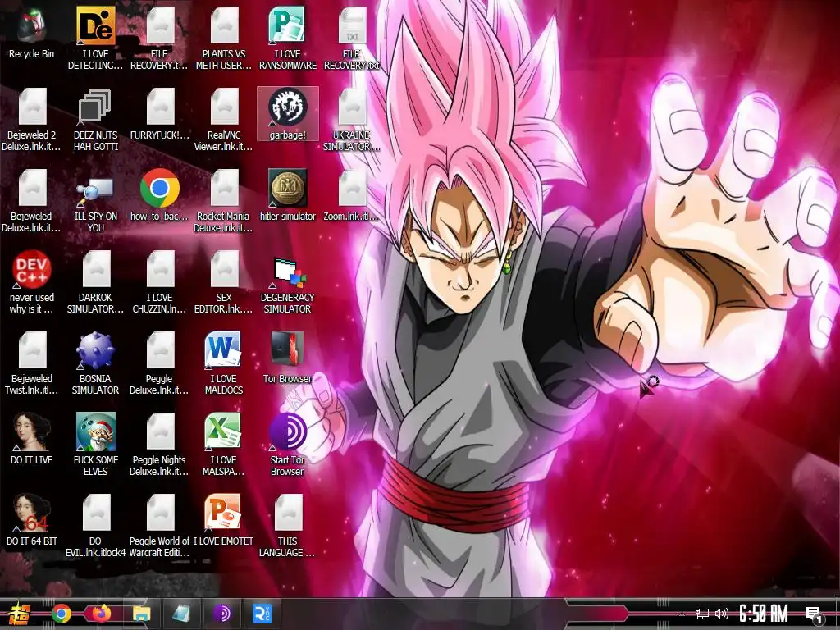
Task: Click the 6:50 AM taskbar clock
Action: coord(764,614)
